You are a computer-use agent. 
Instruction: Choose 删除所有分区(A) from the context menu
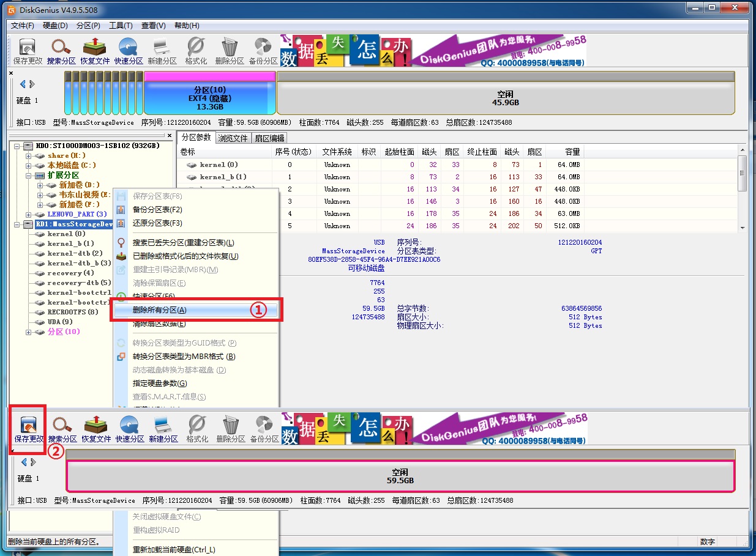160,310
